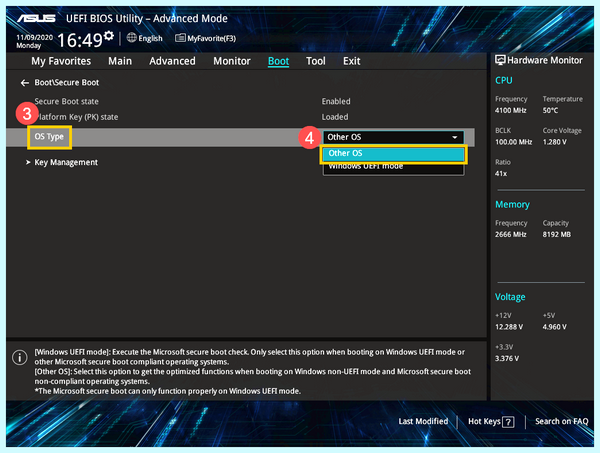Click the 3.376 V reading
The height and width of the screenshot is (453, 600).
pos(507,358)
